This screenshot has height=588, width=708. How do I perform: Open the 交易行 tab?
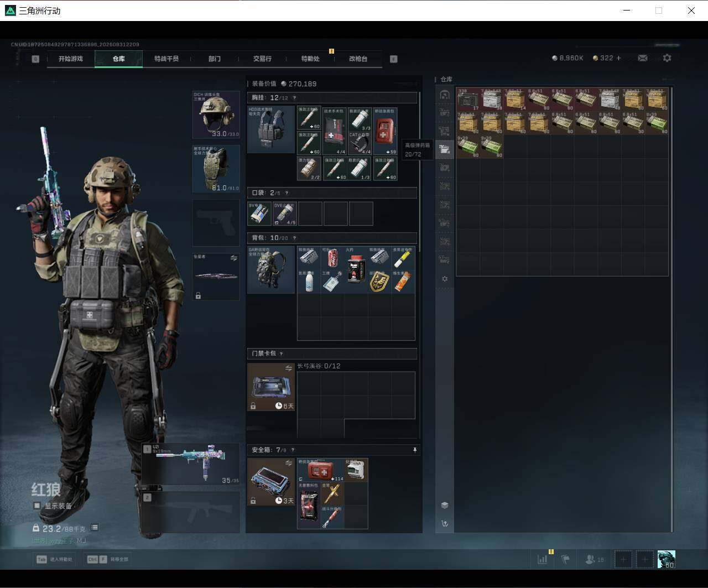click(x=262, y=59)
